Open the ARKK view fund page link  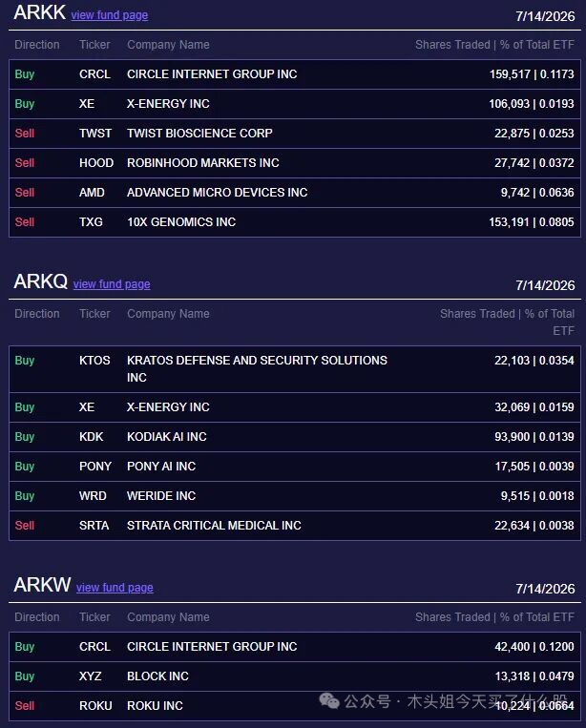(x=110, y=15)
